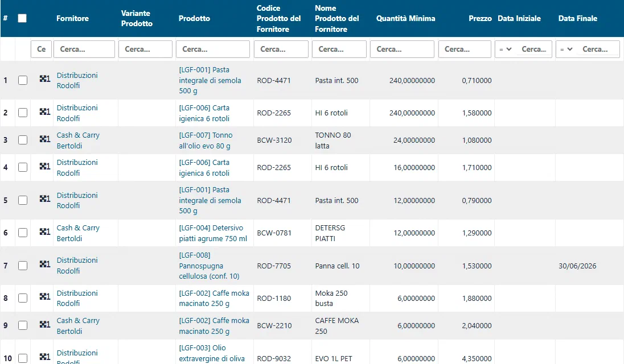This screenshot has width=624, height=364.
Task: Tick the checkbox for Pannospugna row 7
Action: point(23,266)
